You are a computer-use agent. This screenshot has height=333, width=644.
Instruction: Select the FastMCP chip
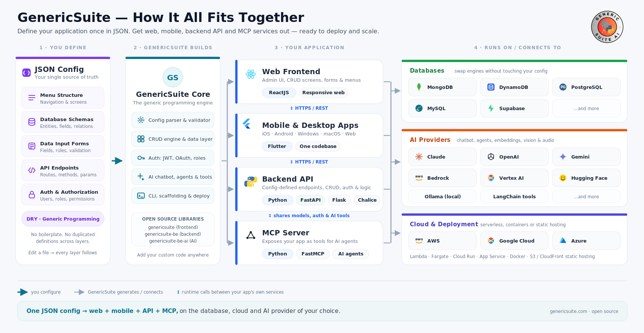313,254
